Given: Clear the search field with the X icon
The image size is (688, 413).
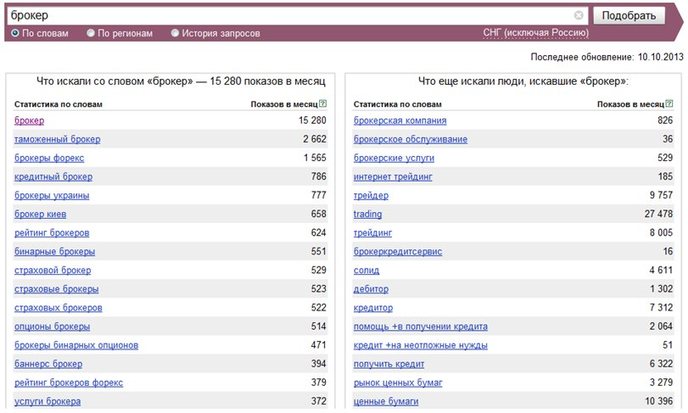Looking at the screenshot, I should tap(578, 15).
